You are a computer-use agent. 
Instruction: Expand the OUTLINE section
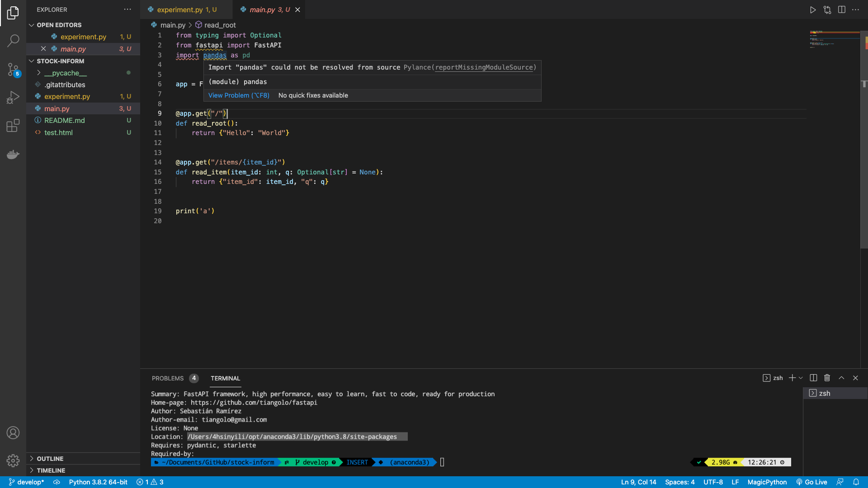click(x=50, y=459)
